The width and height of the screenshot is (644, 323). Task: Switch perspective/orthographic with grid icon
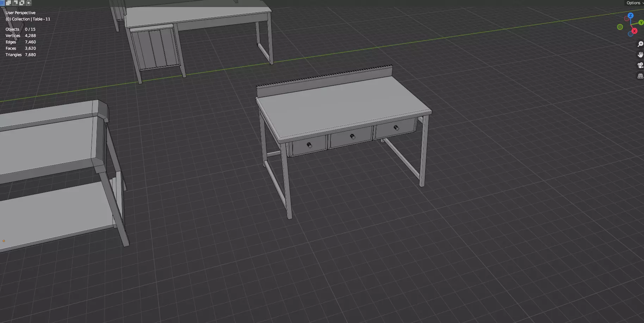point(640,76)
